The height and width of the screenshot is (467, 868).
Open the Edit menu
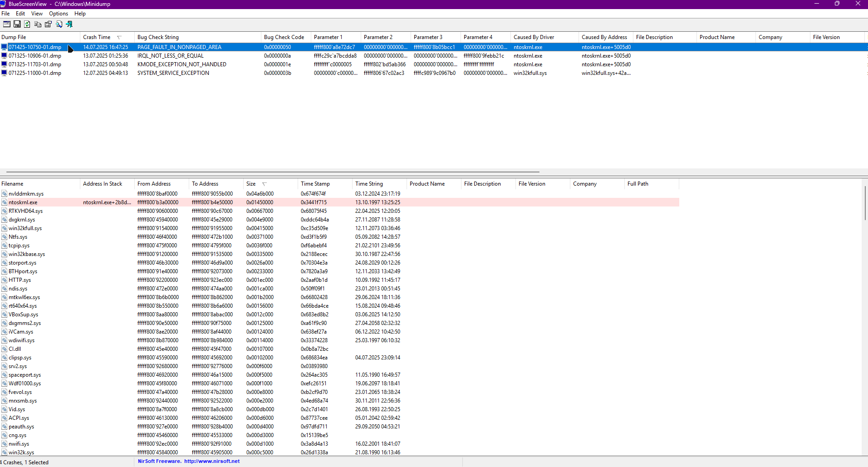pyautogui.click(x=20, y=14)
